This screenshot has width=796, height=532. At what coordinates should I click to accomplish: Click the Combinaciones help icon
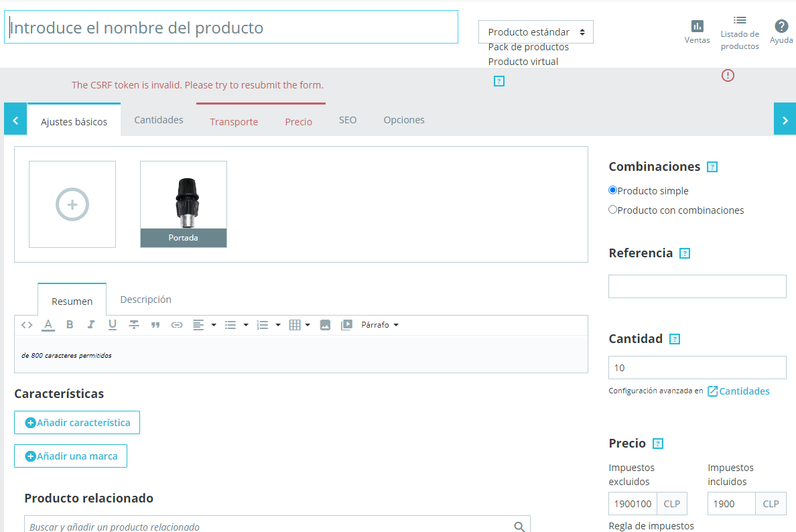pos(712,167)
